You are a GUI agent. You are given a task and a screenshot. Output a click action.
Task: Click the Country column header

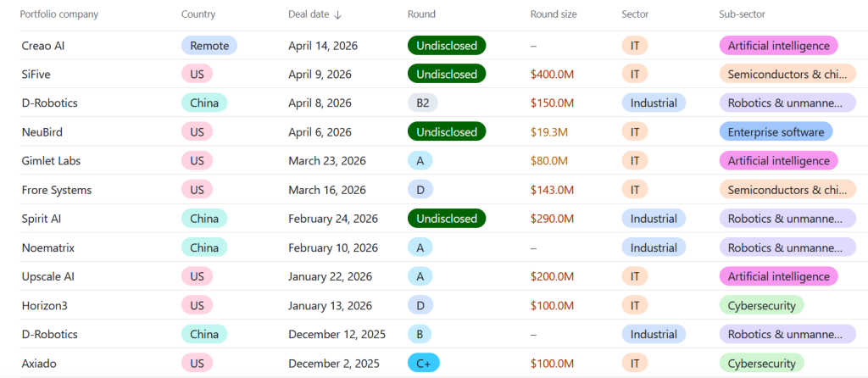point(198,14)
